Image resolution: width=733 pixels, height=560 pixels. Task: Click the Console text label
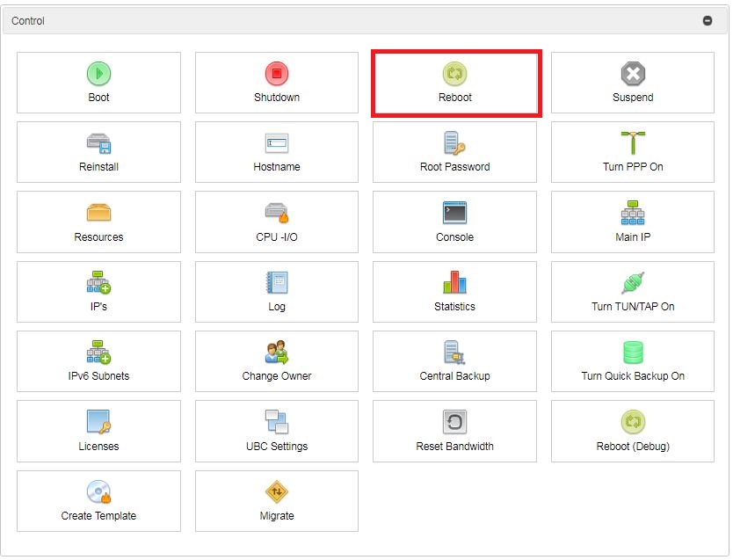pos(455,237)
